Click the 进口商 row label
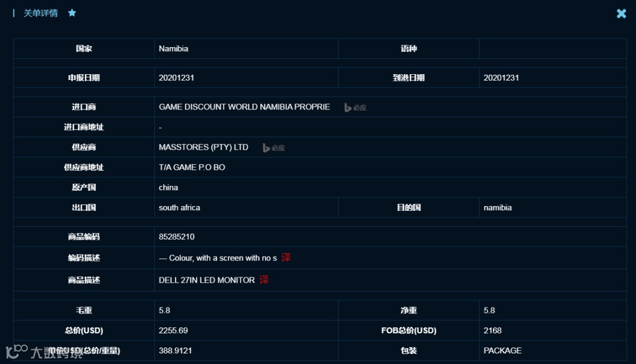Image resolution: width=636 pixels, height=364 pixels. [x=84, y=107]
